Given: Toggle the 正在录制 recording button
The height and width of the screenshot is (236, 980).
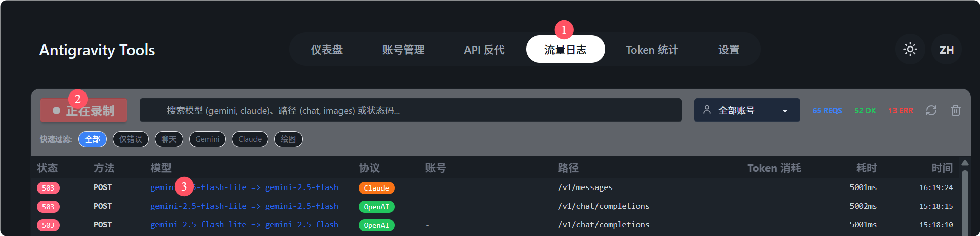Looking at the screenshot, I should [x=84, y=110].
